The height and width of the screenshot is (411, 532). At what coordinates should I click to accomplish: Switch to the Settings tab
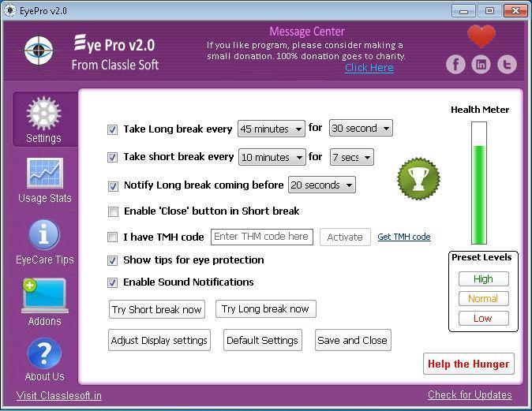(x=44, y=120)
